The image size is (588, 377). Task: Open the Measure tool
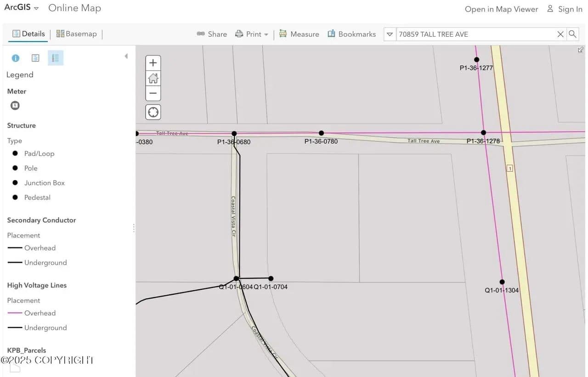pos(299,34)
